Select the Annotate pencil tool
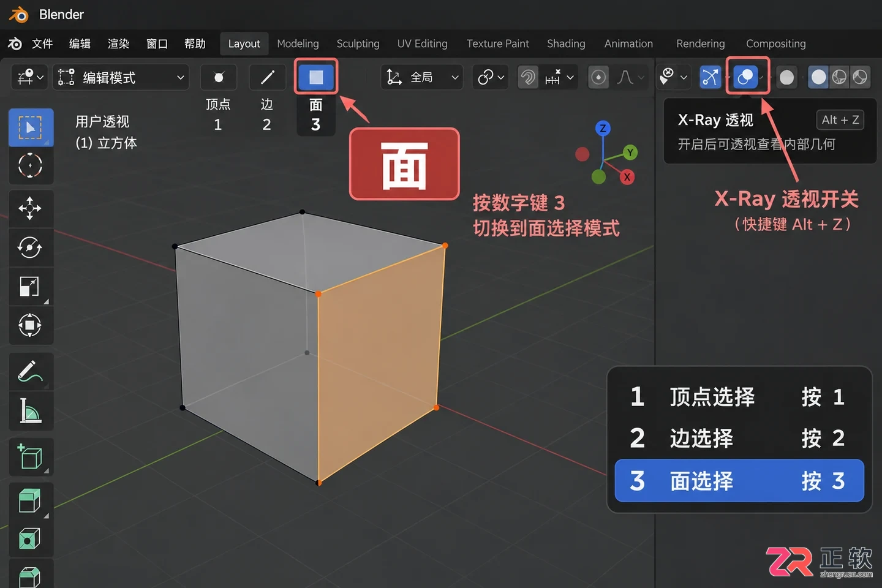 click(x=31, y=371)
